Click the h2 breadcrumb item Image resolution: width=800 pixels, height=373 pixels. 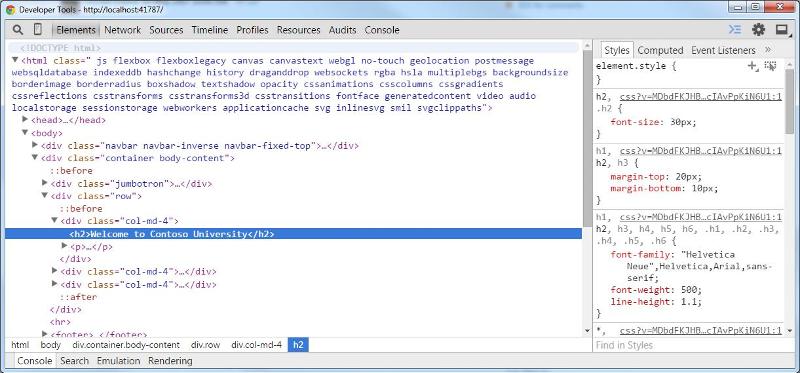(298, 345)
